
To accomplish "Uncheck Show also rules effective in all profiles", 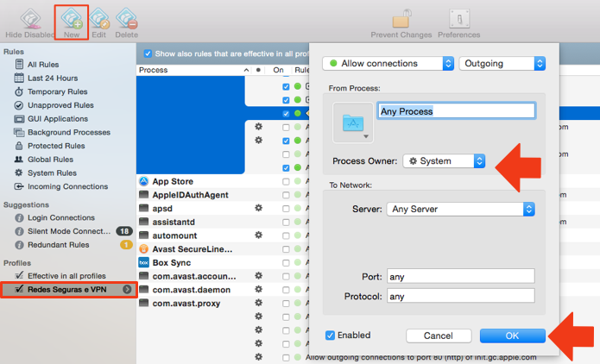I will [x=148, y=53].
